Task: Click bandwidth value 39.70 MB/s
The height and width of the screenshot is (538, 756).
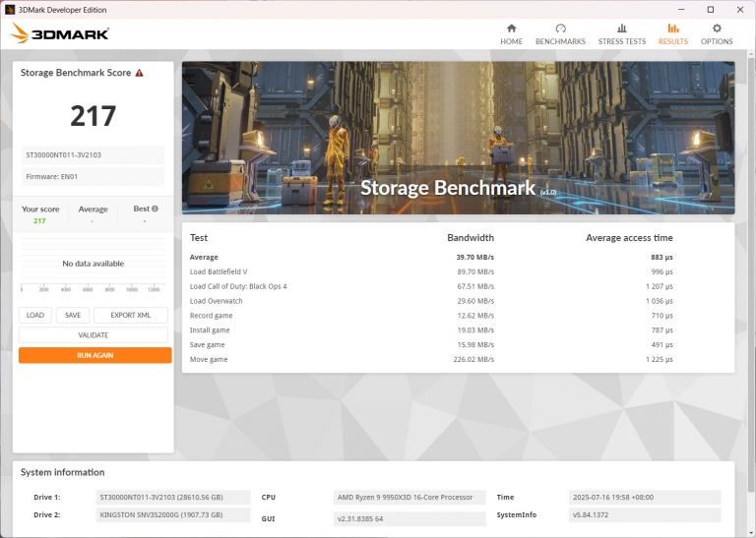Action: pos(474,258)
